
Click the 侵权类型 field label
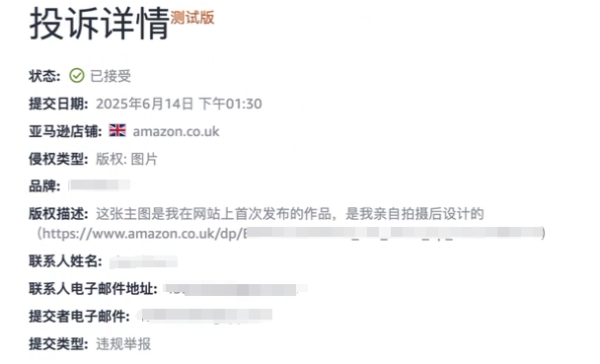point(58,159)
